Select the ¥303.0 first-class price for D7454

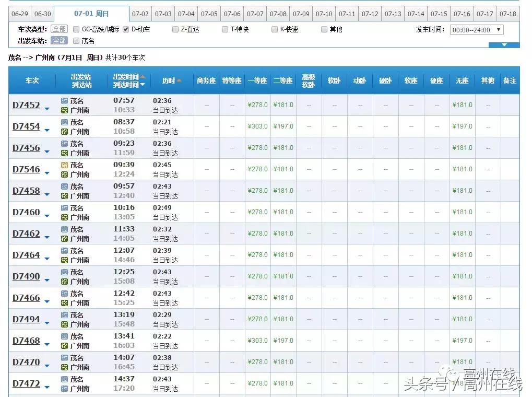(257, 126)
